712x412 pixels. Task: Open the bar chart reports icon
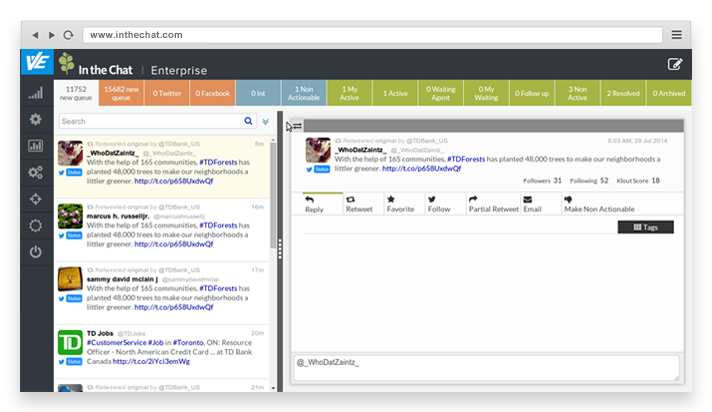36,146
